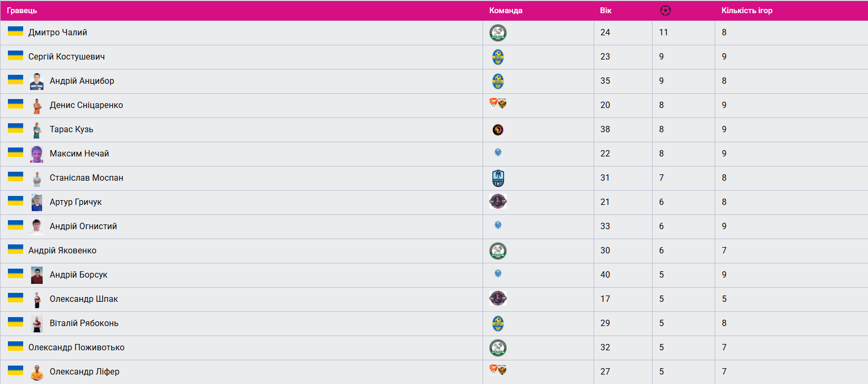This screenshot has width=868, height=384.
Task: Sort table by Вік header
Action: (606, 11)
